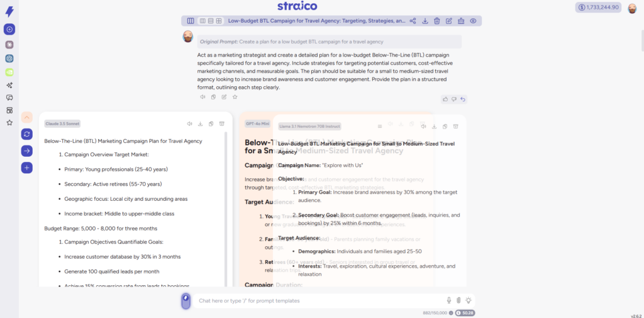The image size is (644, 318).
Task: Download the chat from the title toolbar
Action: click(425, 21)
